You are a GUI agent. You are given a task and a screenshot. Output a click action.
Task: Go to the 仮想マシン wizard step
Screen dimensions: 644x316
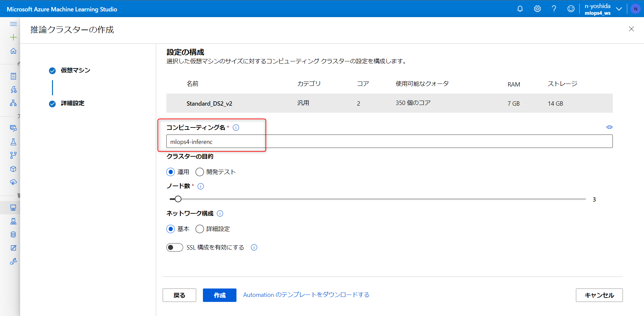tap(75, 70)
